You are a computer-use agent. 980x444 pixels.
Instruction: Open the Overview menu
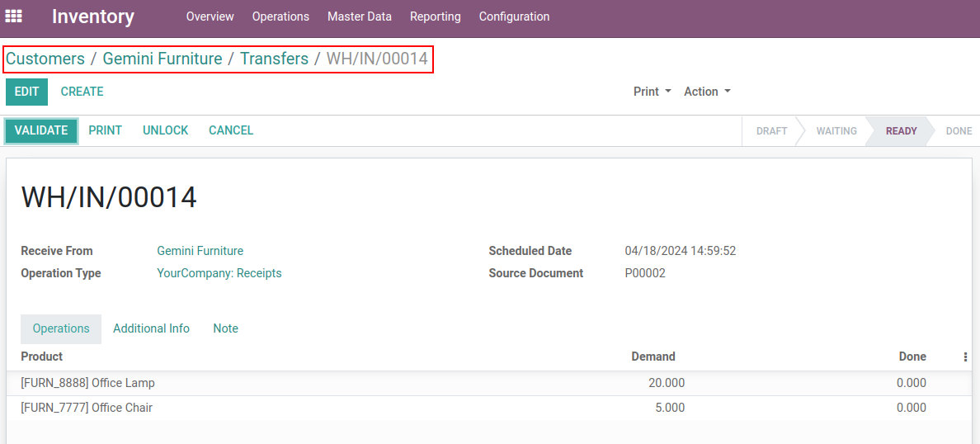tap(210, 17)
